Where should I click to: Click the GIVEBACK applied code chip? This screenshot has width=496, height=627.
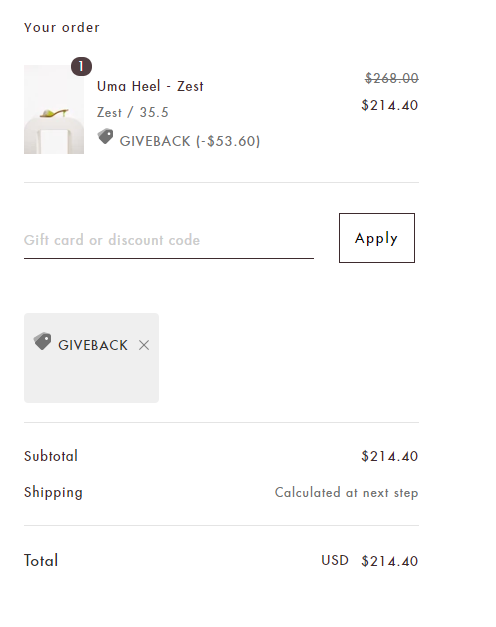pos(92,358)
